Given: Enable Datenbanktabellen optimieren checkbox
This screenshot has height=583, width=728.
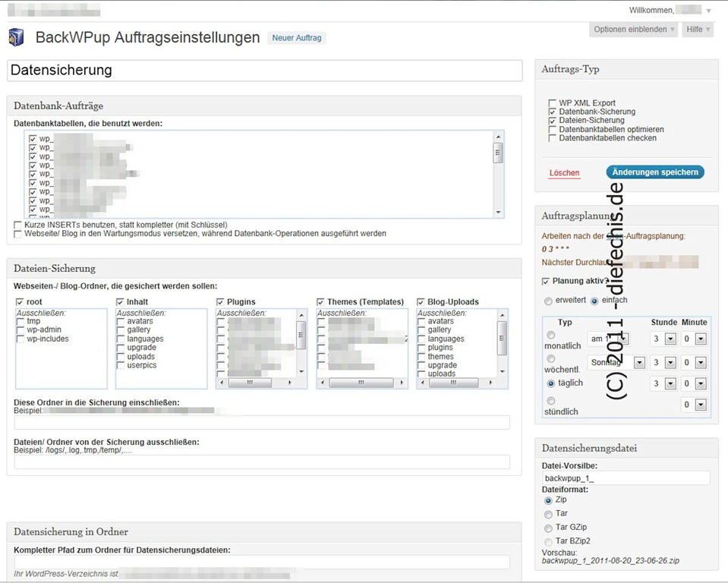Looking at the screenshot, I should click(x=552, y=130).
